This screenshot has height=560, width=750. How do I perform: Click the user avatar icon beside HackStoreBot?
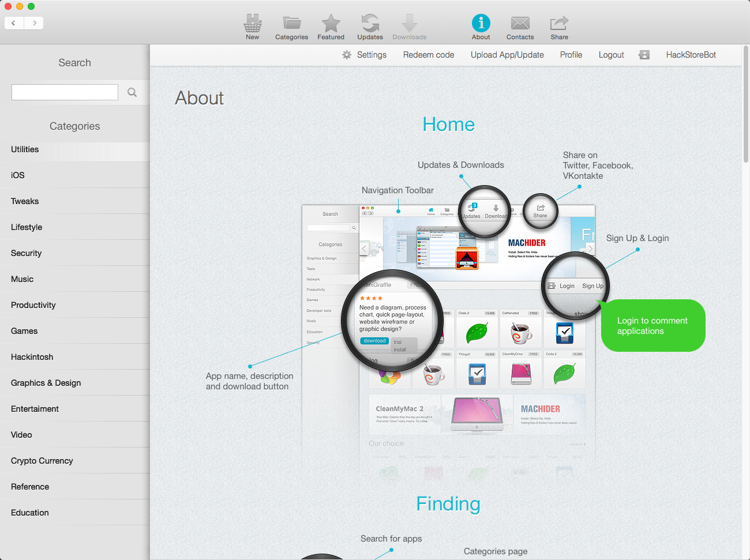(x=644, y=55)
